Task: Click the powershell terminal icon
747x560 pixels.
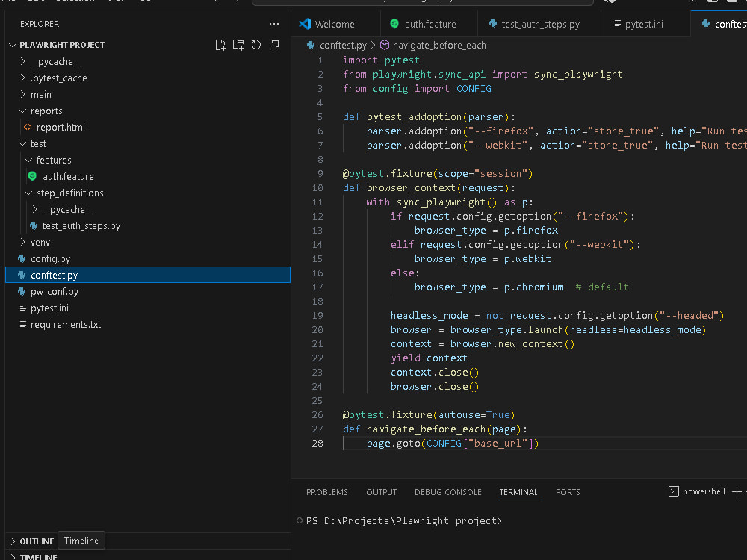Action: [x=673, y=491]
